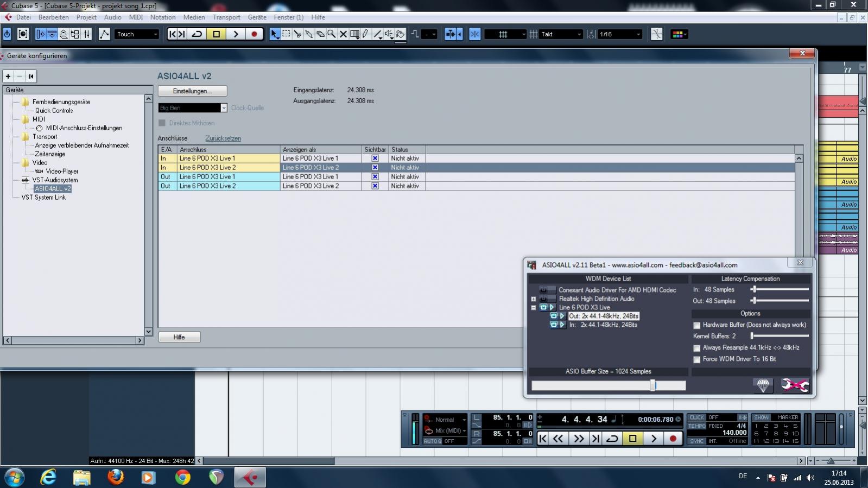Select the Range Selection tool
The width and height of the screenshot is (868, 488).
[x=286, y=34]
